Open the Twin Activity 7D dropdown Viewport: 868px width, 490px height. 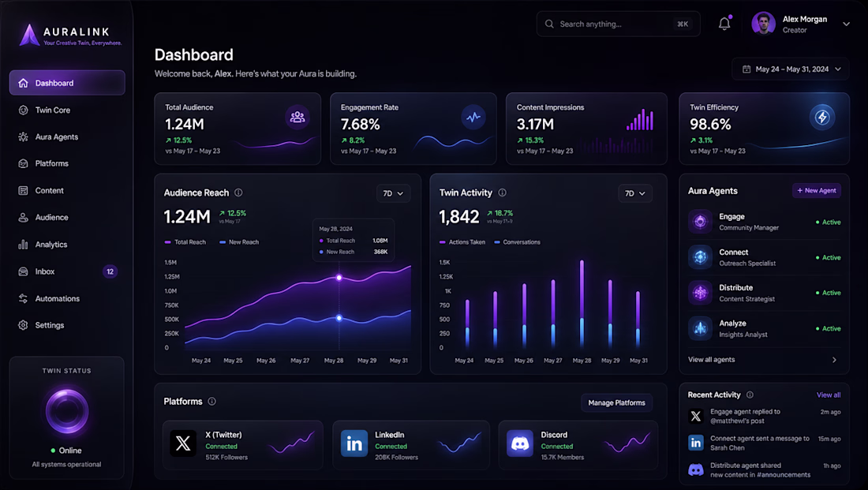pyautogui.click(x=635, y=193)
